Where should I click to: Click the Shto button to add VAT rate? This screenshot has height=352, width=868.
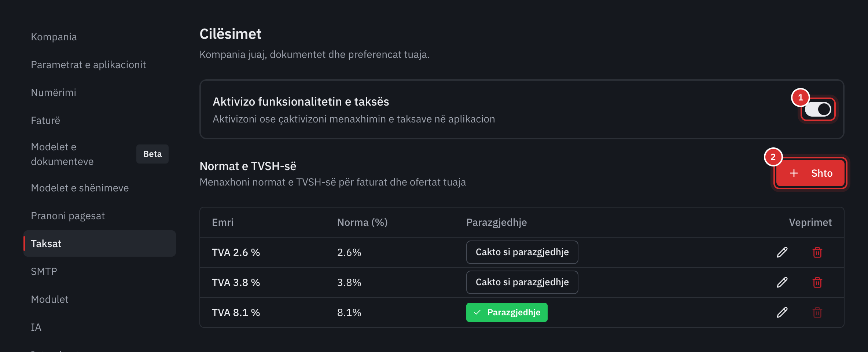(811, 173)
